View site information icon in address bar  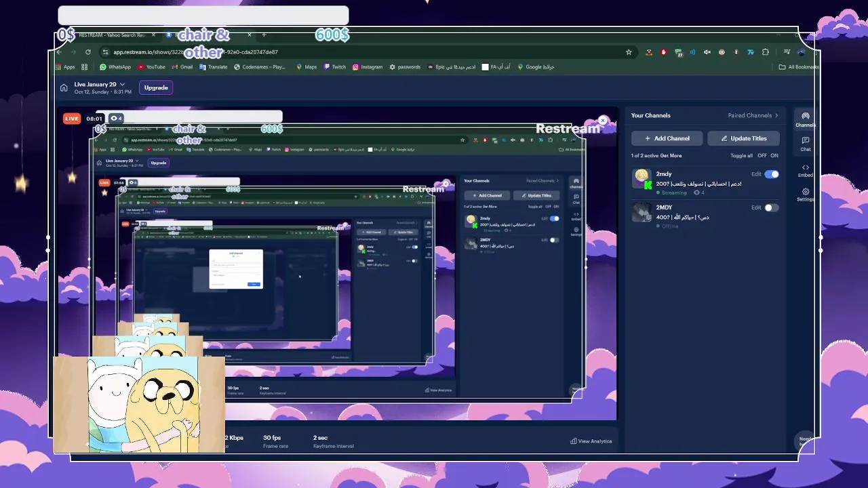tap(105, 52)
